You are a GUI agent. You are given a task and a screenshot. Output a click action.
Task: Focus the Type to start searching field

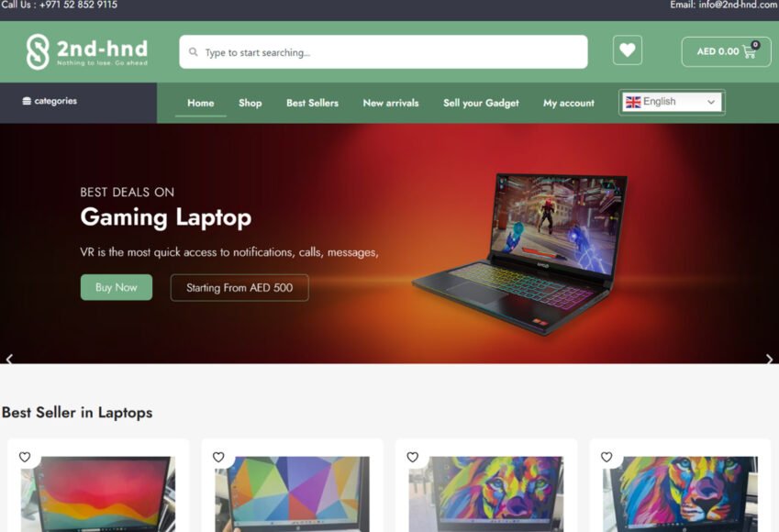click(383, 51)
